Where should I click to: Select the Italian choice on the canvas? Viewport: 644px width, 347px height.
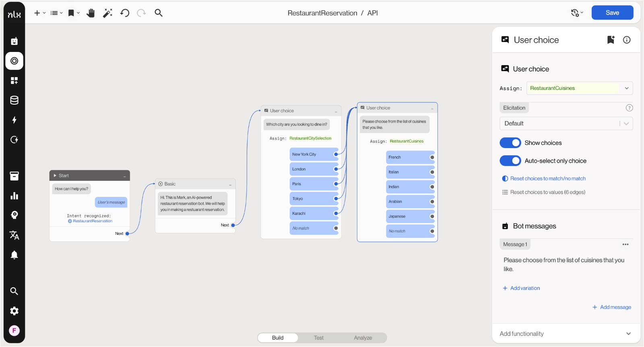[407, 172]
